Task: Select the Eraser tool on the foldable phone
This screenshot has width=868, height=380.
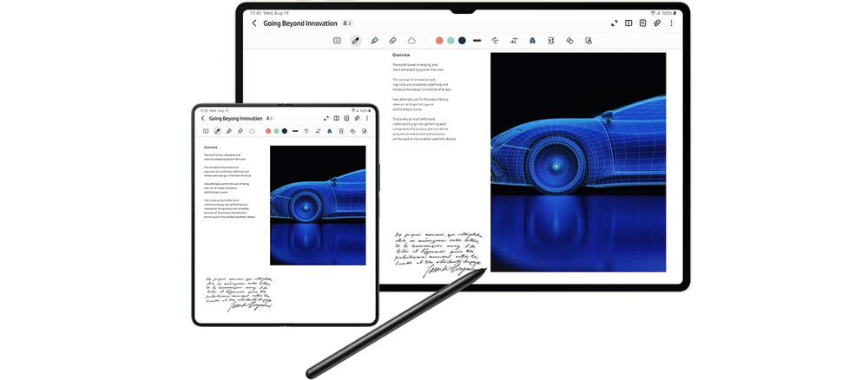Action: click(x=240, y=131)
